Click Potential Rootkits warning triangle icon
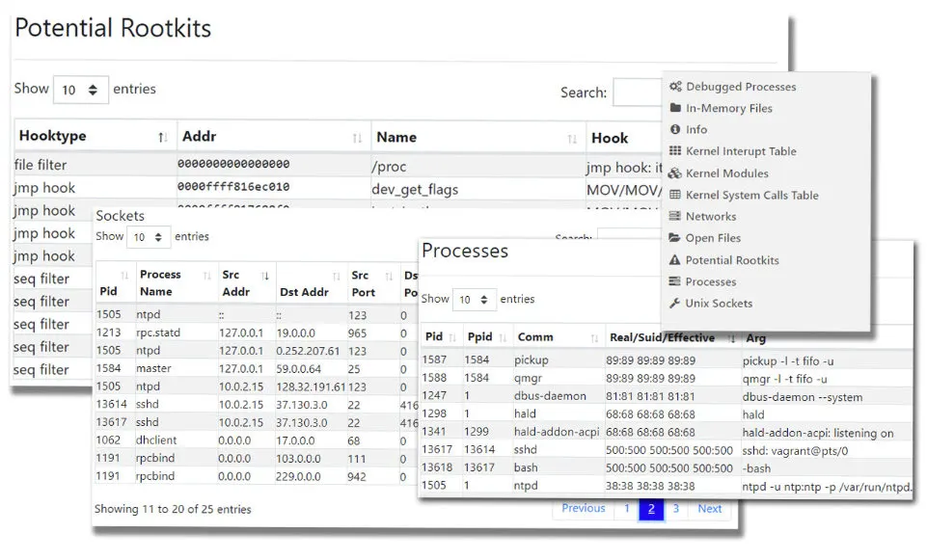Image resolution: width=927 pixels, height=560 pixels. pyautogui.click(x=674, y=259)
